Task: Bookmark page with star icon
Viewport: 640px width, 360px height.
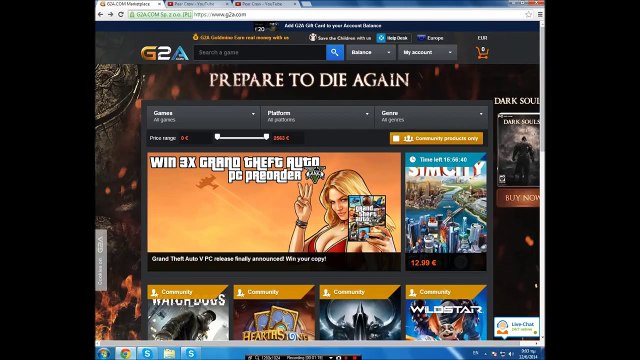Action: pos(529,14)
